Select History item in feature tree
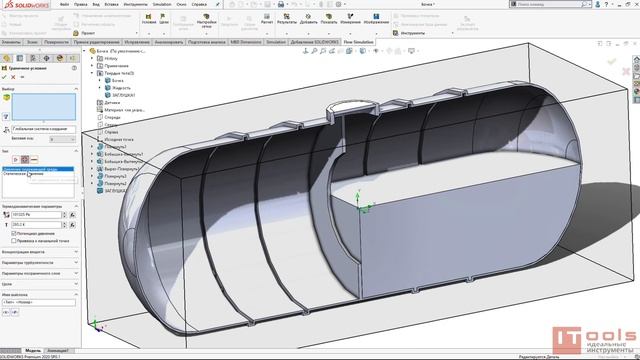Screen dimensions: 640x360 coord(107,58)
